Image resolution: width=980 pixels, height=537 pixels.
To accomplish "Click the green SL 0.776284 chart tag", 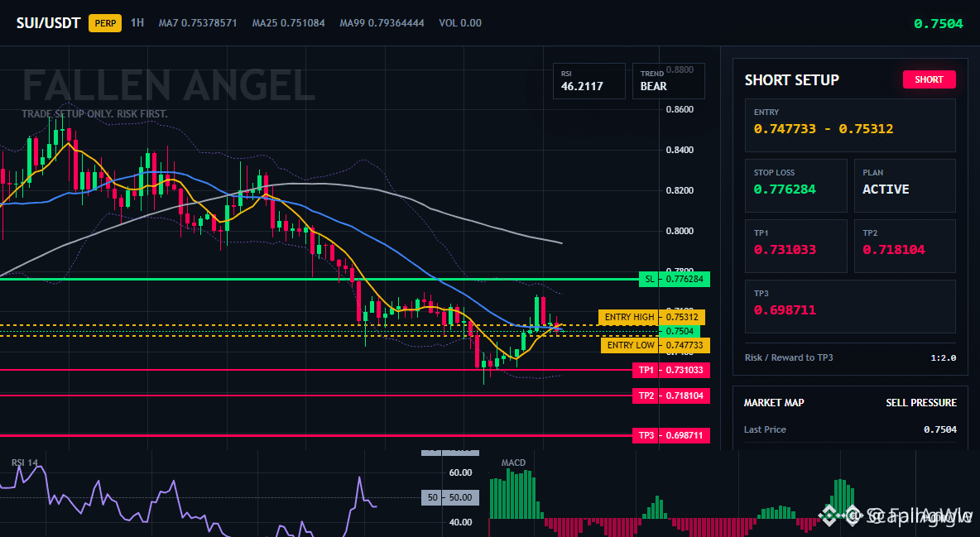I will tap(675, 279).
